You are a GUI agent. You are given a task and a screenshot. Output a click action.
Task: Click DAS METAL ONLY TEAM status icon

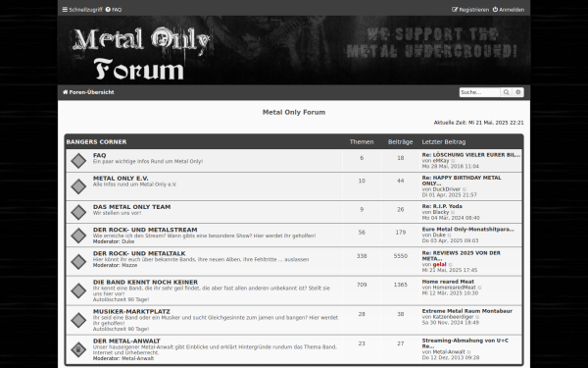(x=78, y=213)
